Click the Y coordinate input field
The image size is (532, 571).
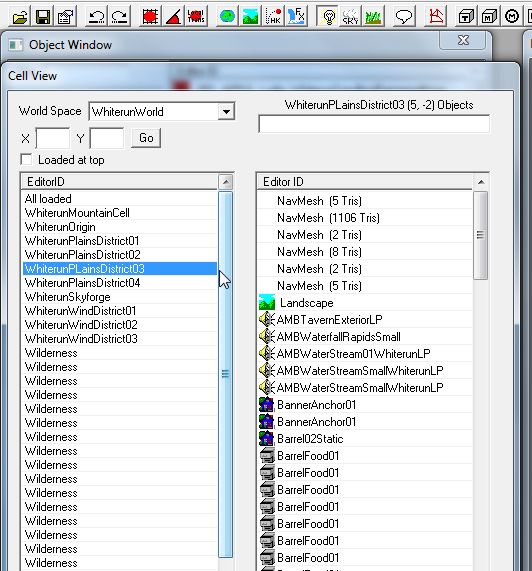(x=107, y=138)
